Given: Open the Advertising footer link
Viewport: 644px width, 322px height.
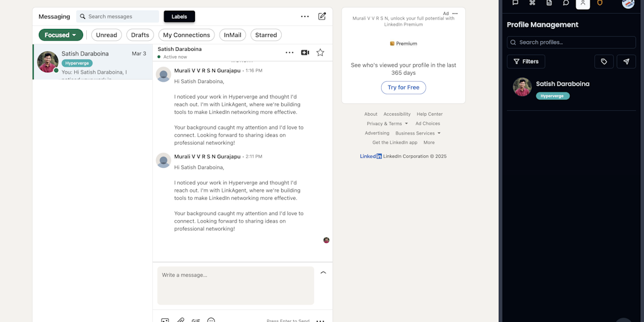Looking at the screenshot, I should 377,133.
